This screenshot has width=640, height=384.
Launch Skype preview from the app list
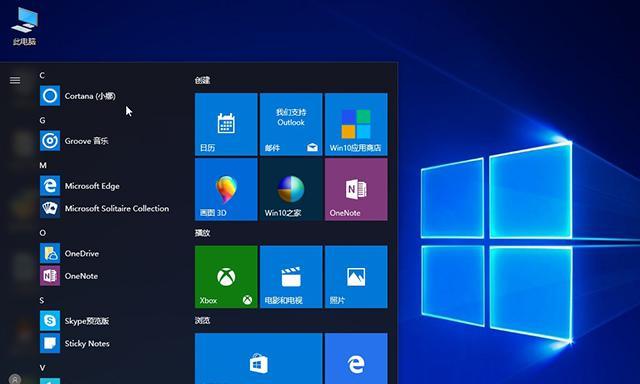pyautogui.click(x=75, y=321)
